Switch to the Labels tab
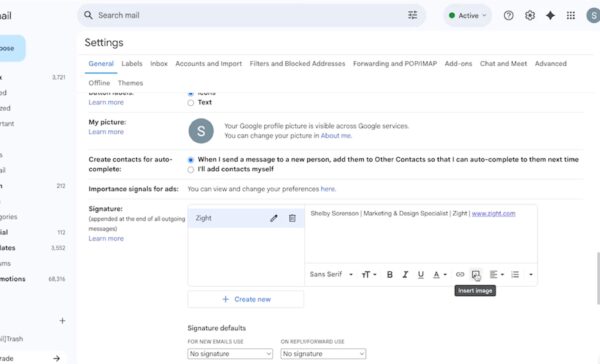Image resolution: width=600 pixels, height=364 pixels. [132, 64]
